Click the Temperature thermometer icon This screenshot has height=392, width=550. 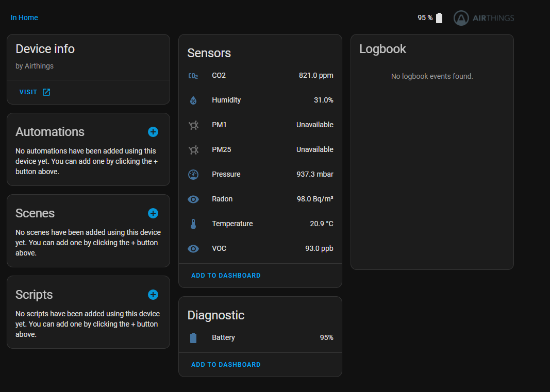193,224
